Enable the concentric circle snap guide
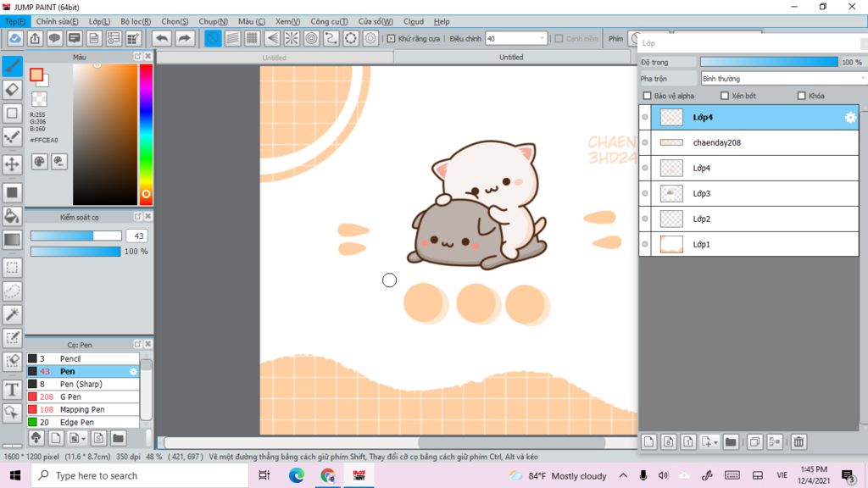Image resolution: width=868 pixels, height=488 pixels. coord(311,38)
